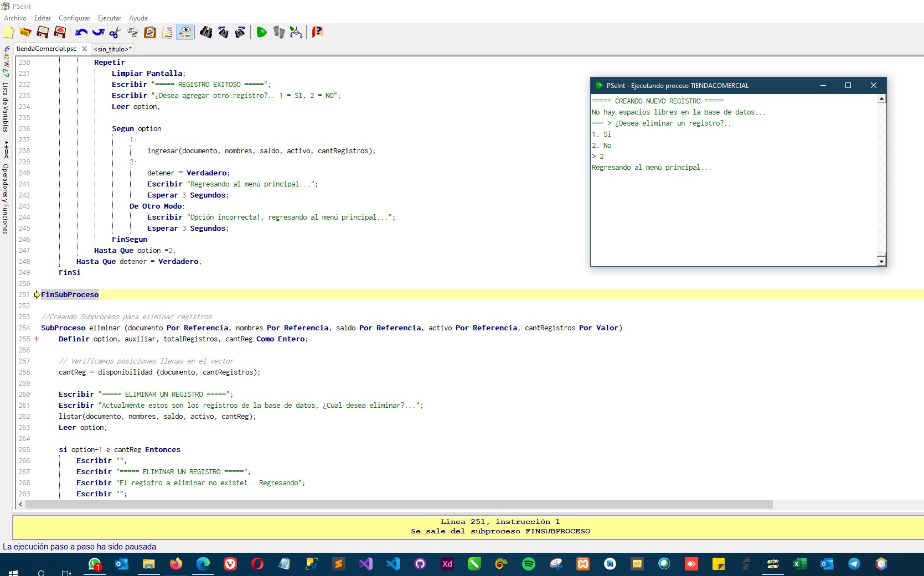Click 'Leer option' on line 263

[x=82, y=427]
